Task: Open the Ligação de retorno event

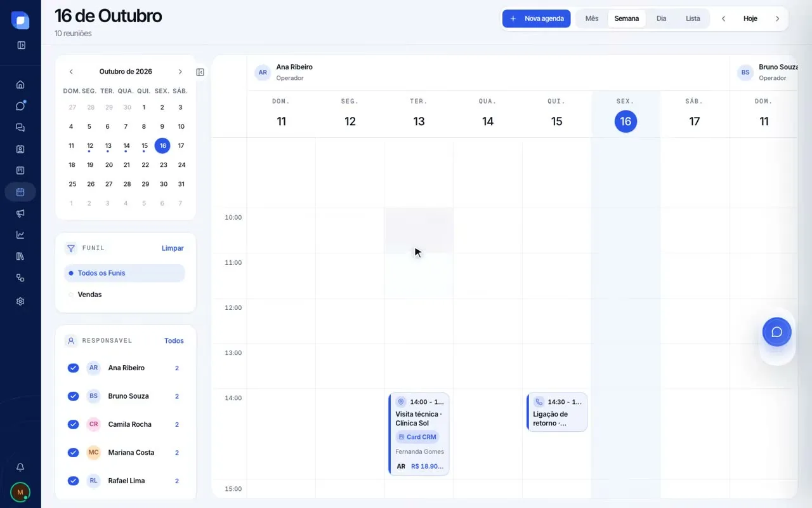Action: [x=556, y=412]
